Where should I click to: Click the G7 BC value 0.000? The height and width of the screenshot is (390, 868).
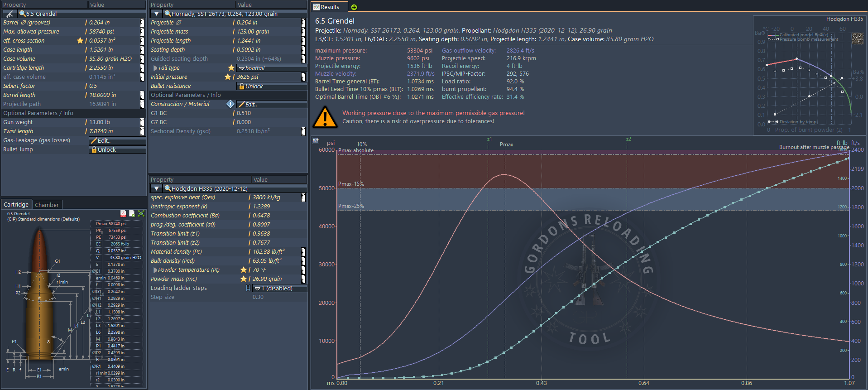click(244, 122)
